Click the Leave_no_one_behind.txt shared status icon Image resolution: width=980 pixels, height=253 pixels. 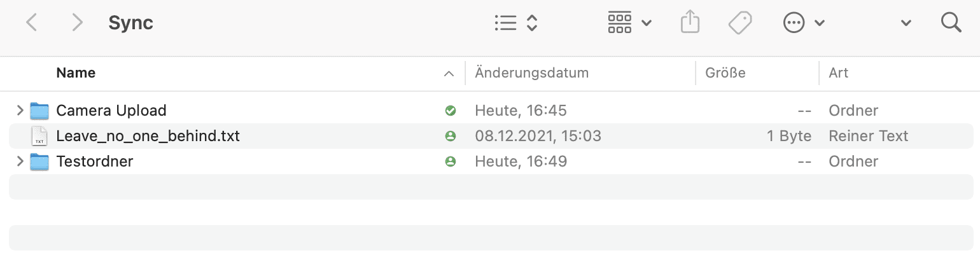click(451, 136)
